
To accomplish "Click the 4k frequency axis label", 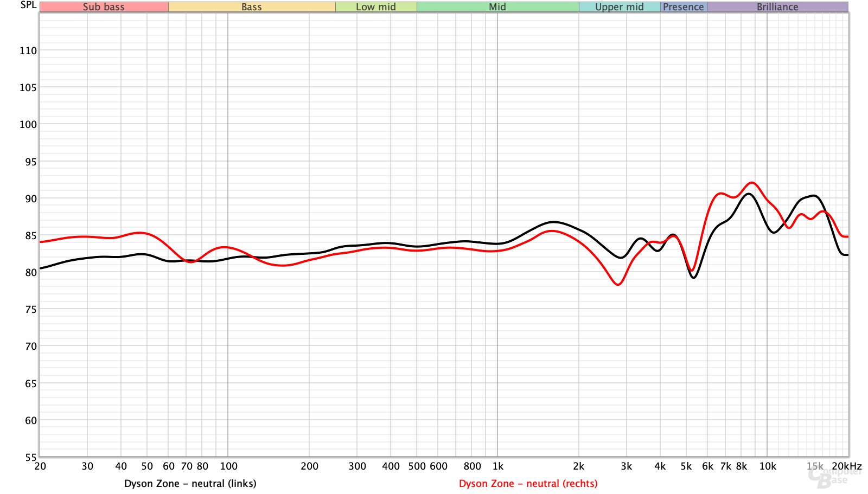I will pyautogui.click(x=660, y=466).
